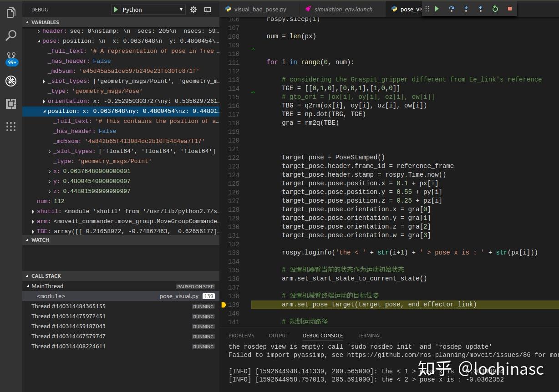
Task: Step into in debug toolbar
Action: pos(466,9)
